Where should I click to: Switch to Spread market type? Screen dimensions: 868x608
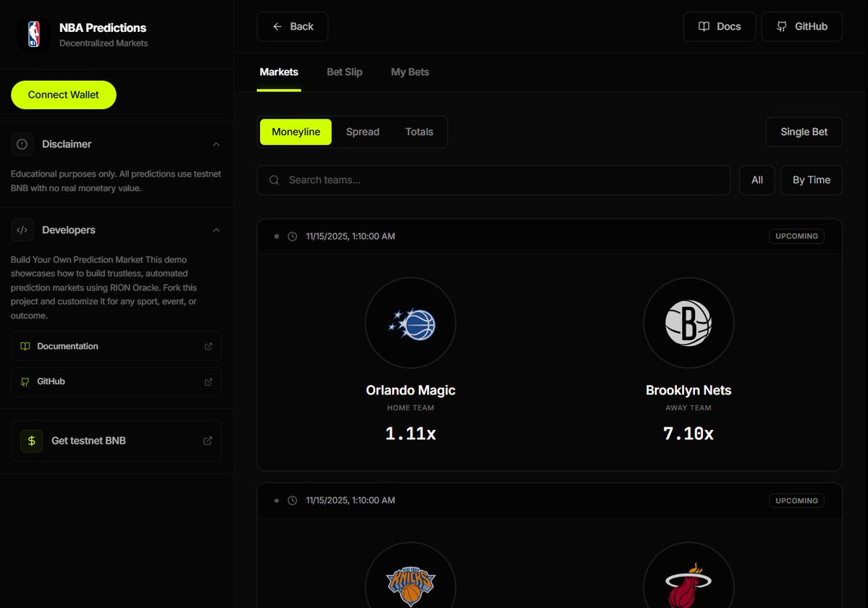[363, 132]
